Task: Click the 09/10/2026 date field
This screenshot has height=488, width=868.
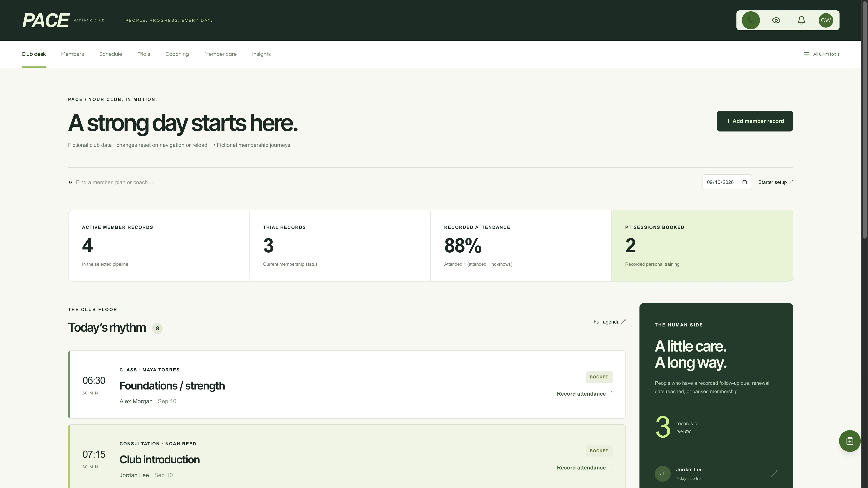Action: point(727,182)
